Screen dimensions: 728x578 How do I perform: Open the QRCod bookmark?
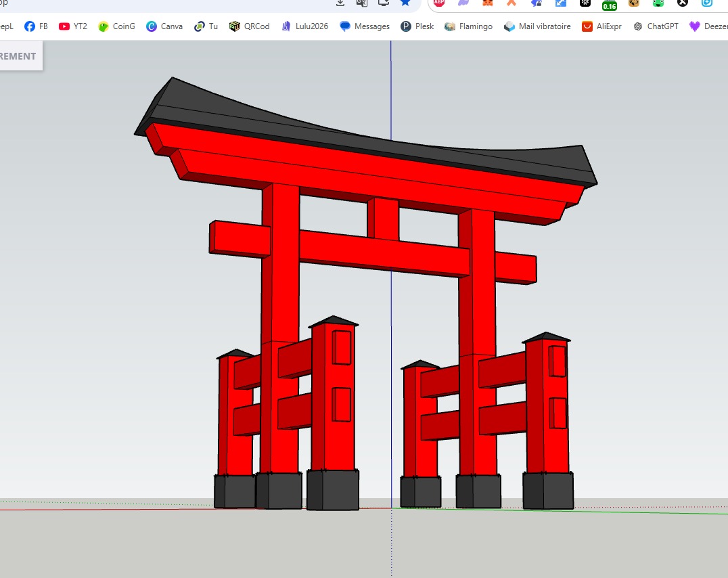[250, 26]
